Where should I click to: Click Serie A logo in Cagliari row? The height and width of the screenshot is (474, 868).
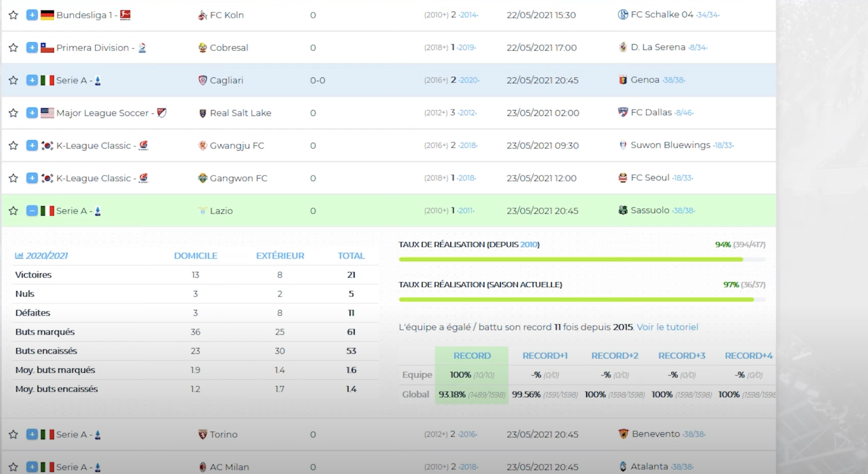[x=97, y=81]
